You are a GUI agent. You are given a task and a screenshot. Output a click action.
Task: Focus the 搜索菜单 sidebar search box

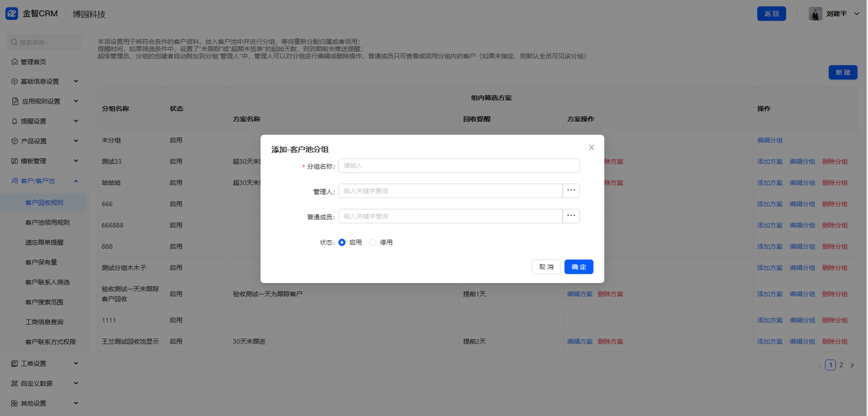43,42
